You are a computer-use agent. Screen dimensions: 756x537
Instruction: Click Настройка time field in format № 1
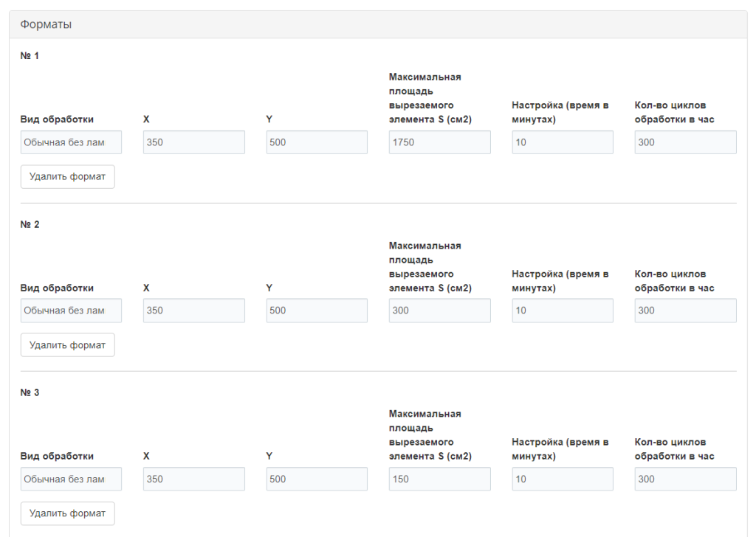(x=562, y=142)
